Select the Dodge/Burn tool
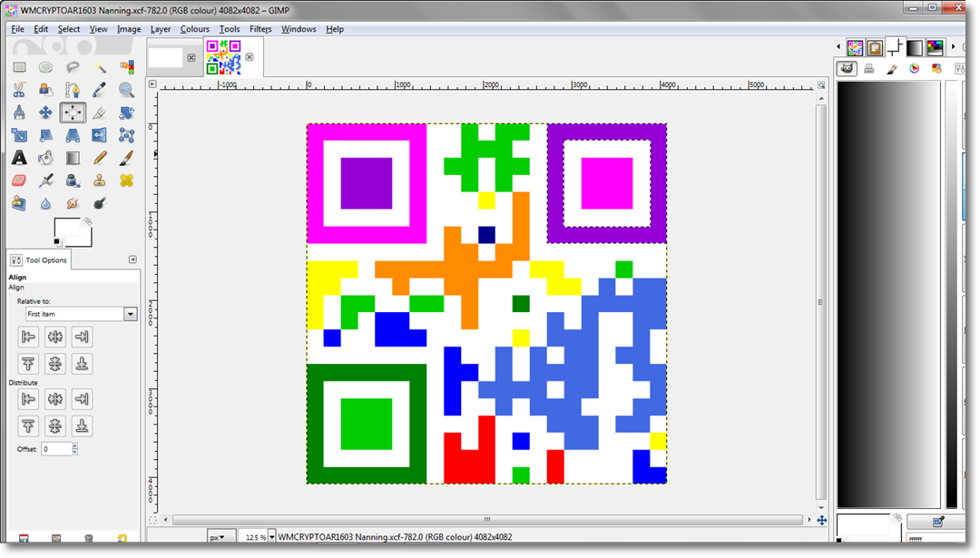This screenshot has width=980, height=558. point(100,203)
